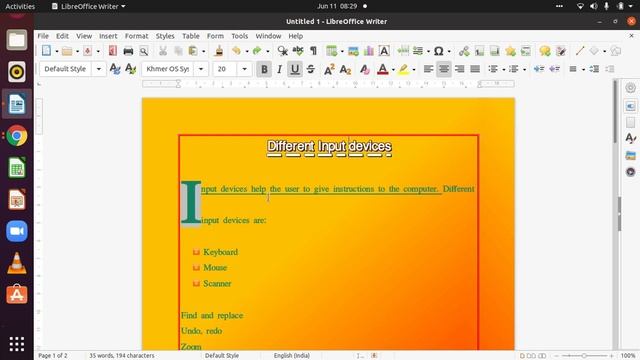Click the font size input field
The width and height of the screenshot is (640, 360).
point(225,69)
